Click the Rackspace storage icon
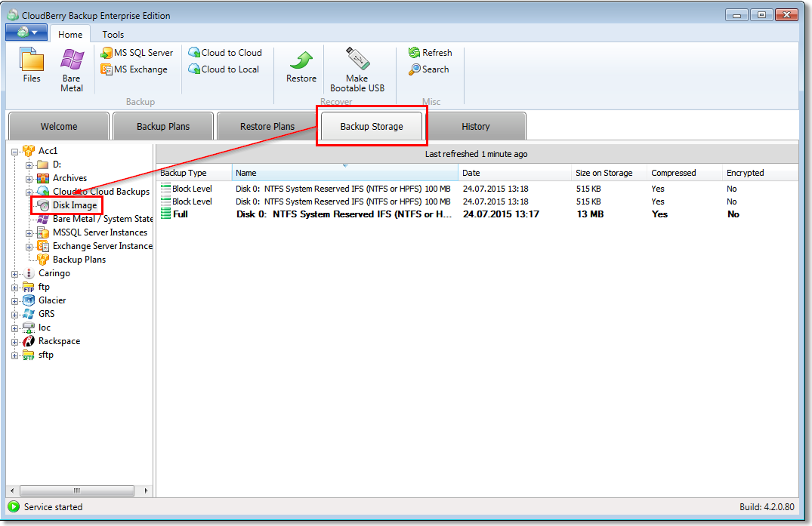Screen dimensions: 812x526 [29, 341]
